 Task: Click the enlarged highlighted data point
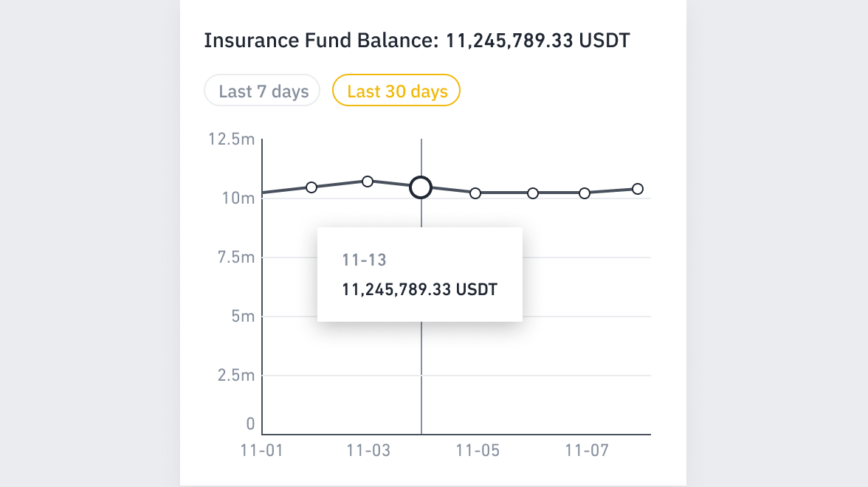pyautogui.click(x=421, y=187)
